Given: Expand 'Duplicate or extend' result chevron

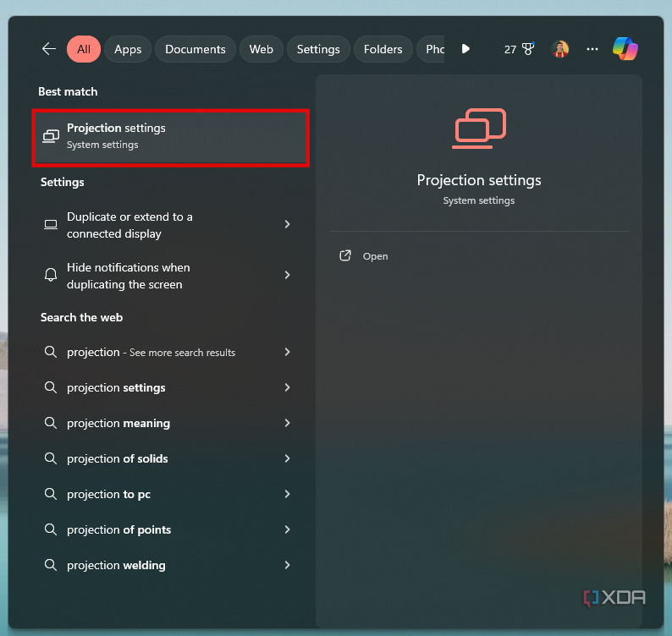Looking at the screenshot, I should (287, 224).
